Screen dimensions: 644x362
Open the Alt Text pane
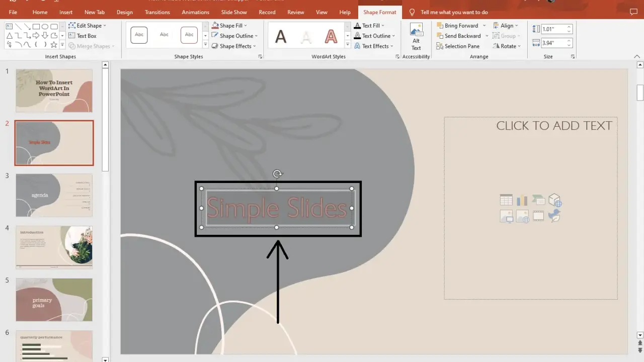coord(416,37)
